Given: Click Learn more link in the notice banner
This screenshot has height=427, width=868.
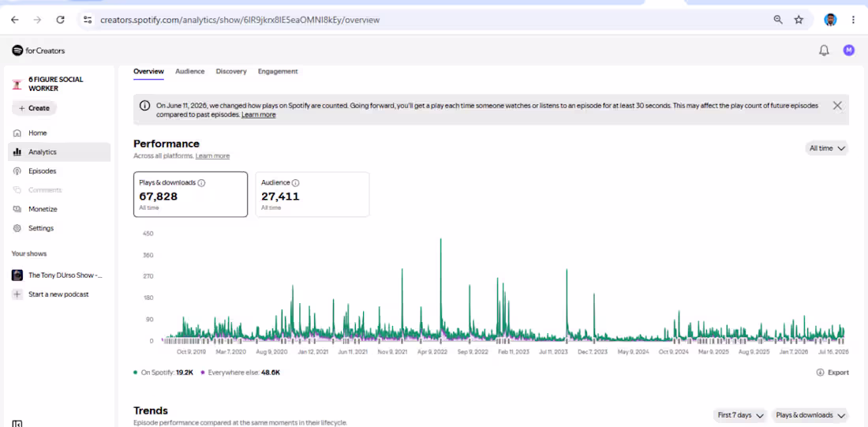Looking at the screenshot, I should (259, 114).
